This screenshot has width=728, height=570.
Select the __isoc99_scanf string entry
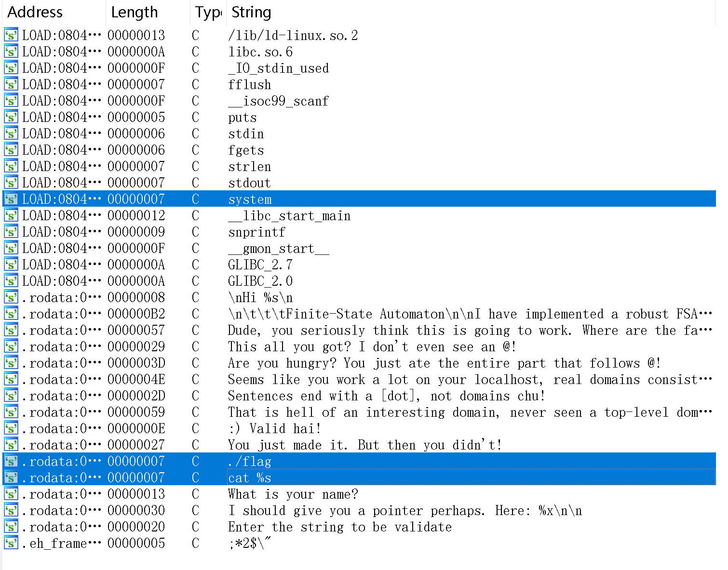[278, 101]
